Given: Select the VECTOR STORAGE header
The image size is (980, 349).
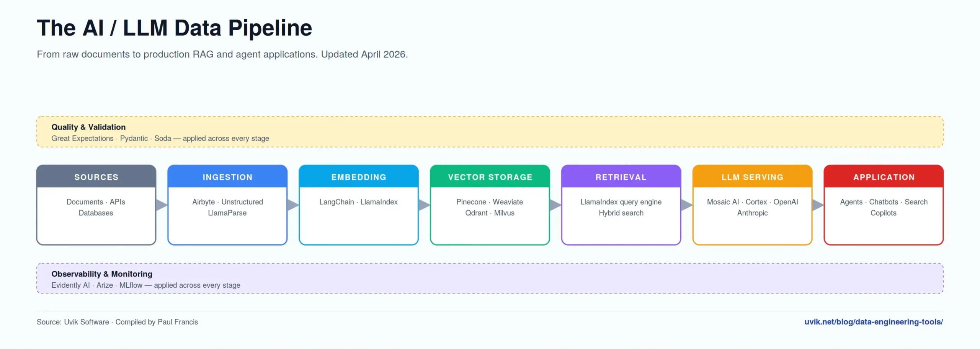Looking at the screenshot, I should tap(490, 176).
